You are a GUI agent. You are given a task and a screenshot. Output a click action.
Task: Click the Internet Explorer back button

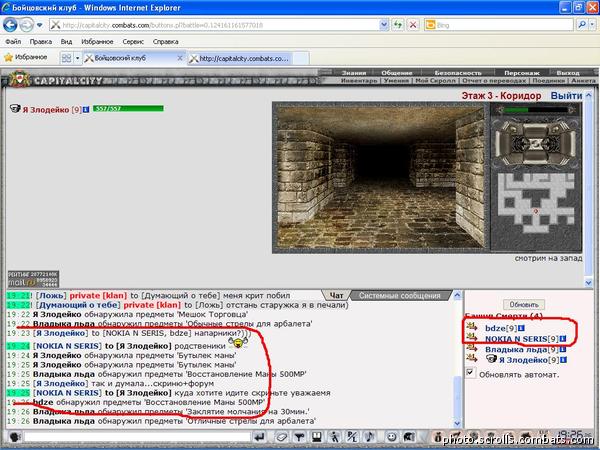(10, 25)
